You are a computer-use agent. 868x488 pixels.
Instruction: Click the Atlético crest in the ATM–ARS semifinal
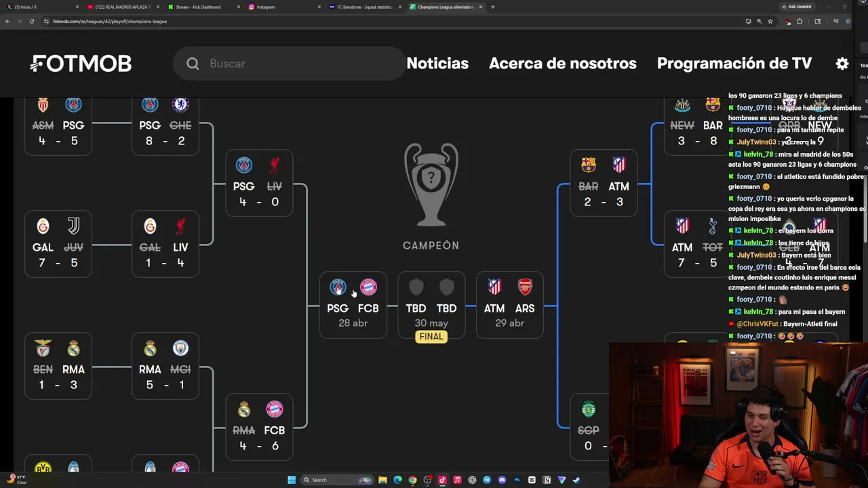pos(494,287)
